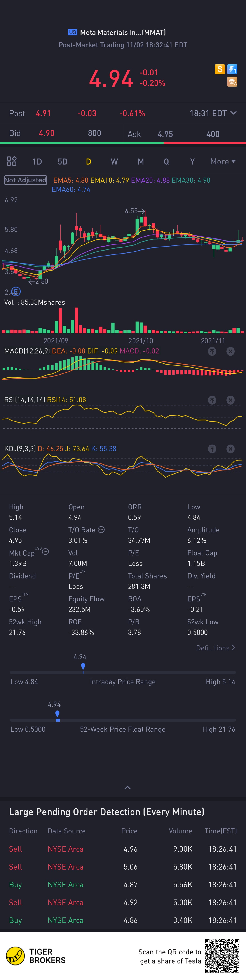This screenshot has width=246, height=980.
Task: Tap Scan the QR code promo text
Action: tap(170, 956)
